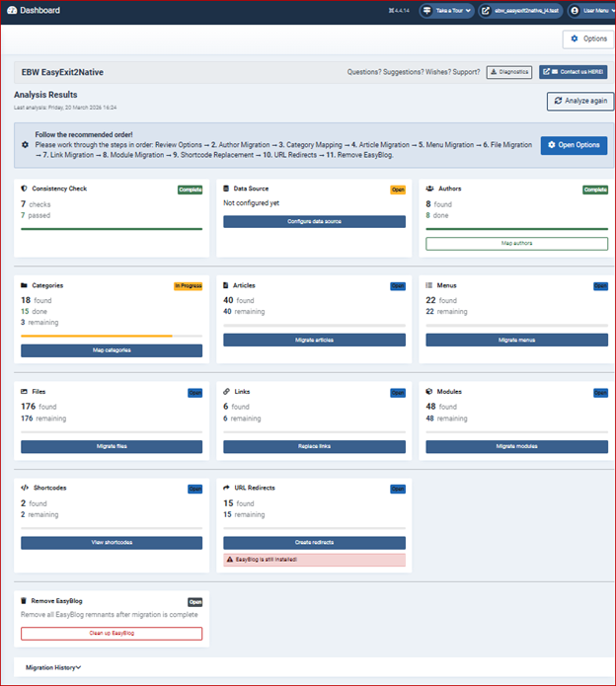Click the blue Open Options button
616x686 pixels.
pyautogui.click(x=574, y=145)
